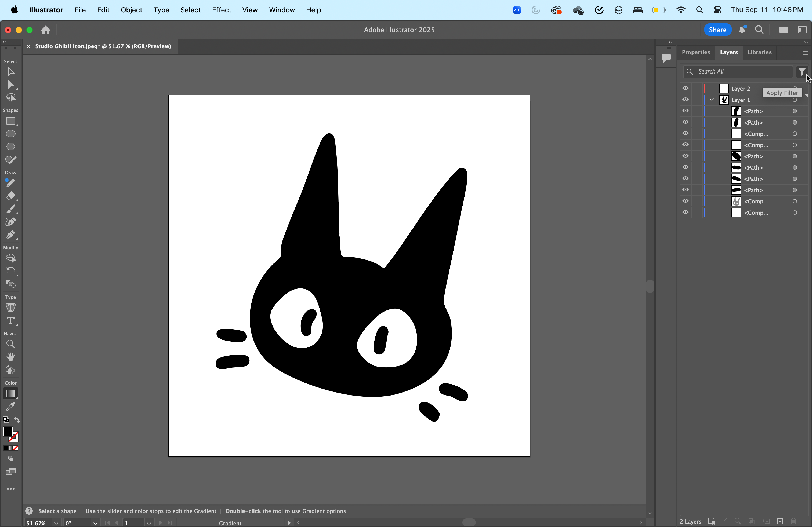Click the Apply Filter funnel icon
This screenshot has height=527, width=812.
click(802, 72)
